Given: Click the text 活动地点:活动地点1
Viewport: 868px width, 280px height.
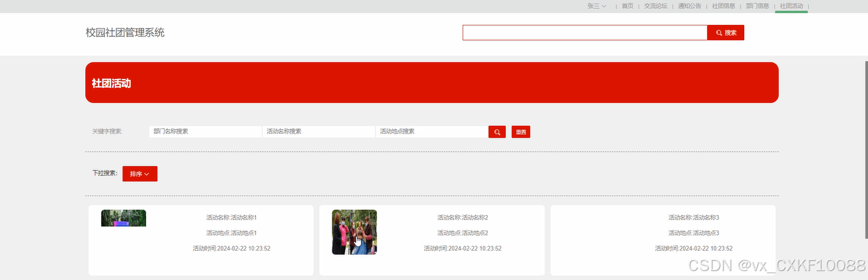Looking at the screenshot, I should (231, 233).
